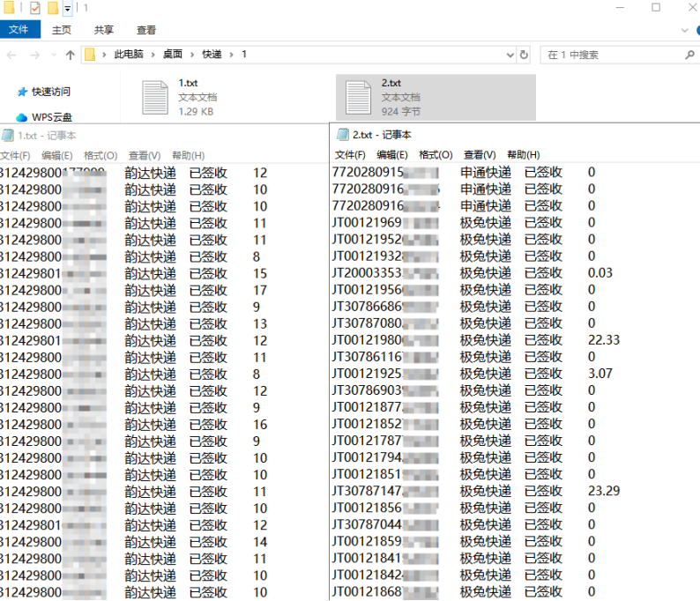Click value 17 in 1.txt Notepad

coord(260,291)
